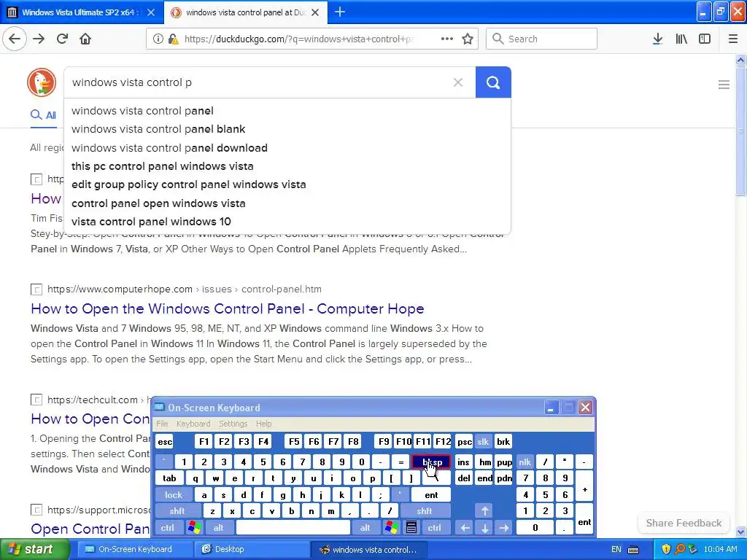Open the Firefox hamburger menu
Screen dimensions: 747x560
pyautogui.click(x=733, y=39)
